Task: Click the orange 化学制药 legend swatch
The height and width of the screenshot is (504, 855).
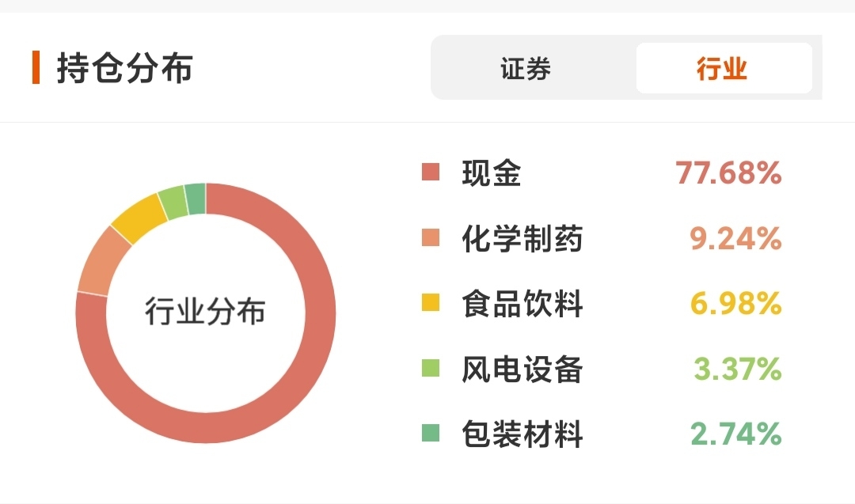Action: [x=430, y=237]
